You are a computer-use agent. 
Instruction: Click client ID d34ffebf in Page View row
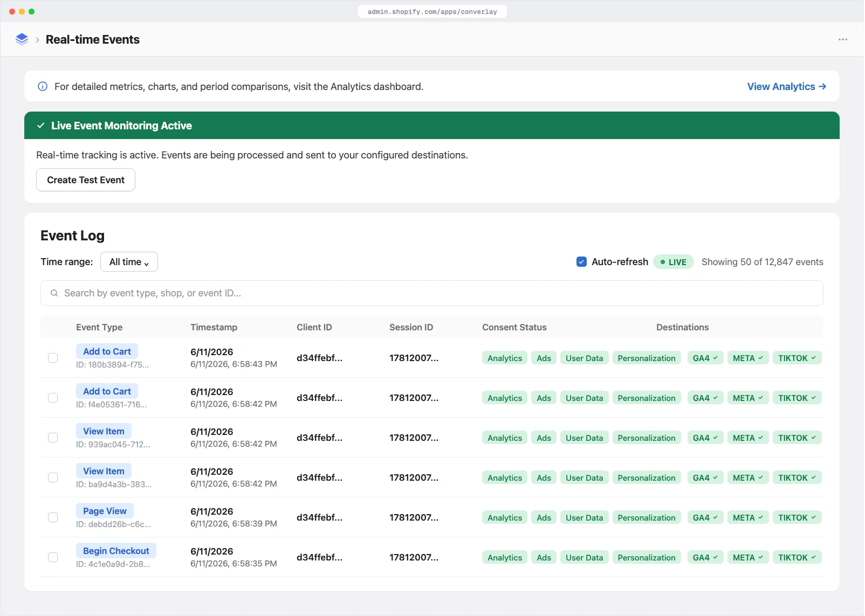pos(319,517)
